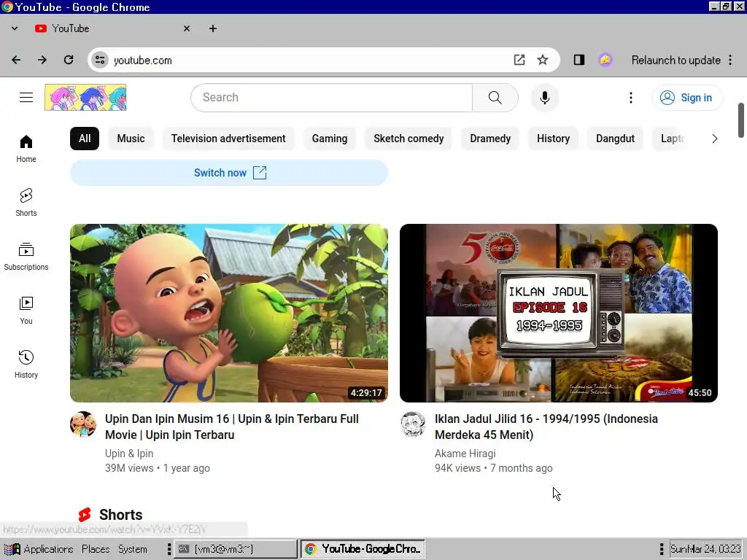This screenshot has width=747, height=560.
Task: Select the History filter chip
Action: click(553, 139)
